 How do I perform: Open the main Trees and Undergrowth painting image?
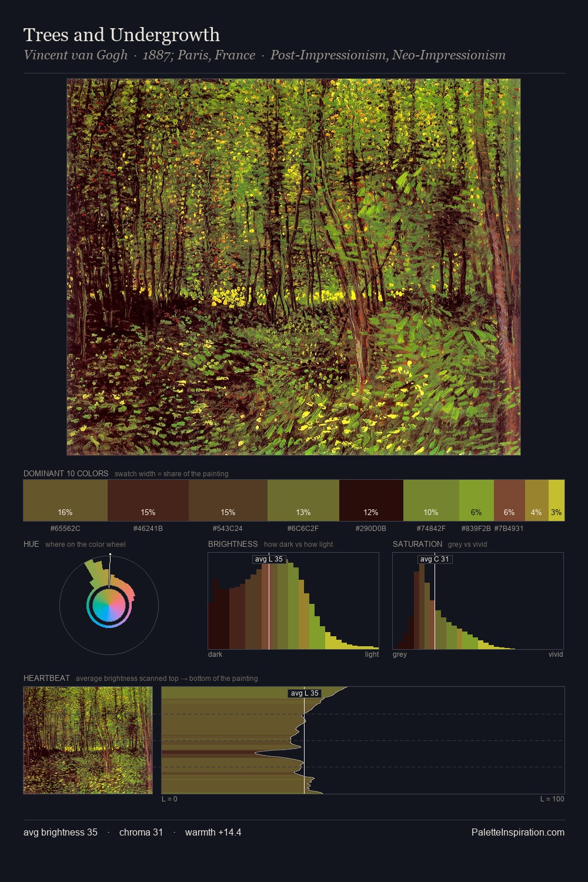[x=293, y=267]
